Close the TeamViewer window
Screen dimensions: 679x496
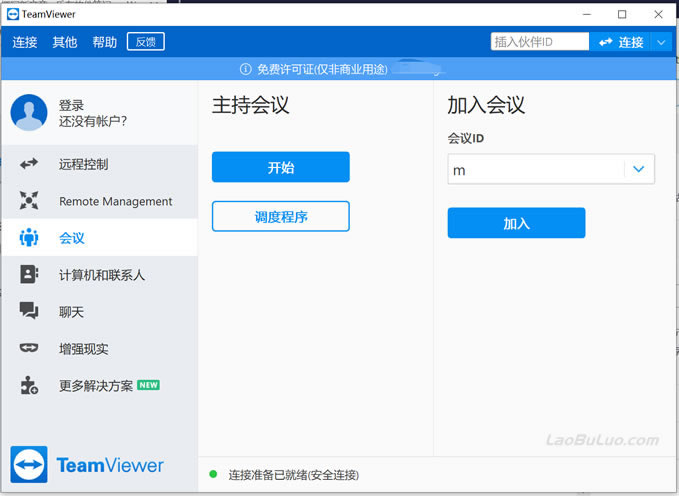(x=658, y=14)
